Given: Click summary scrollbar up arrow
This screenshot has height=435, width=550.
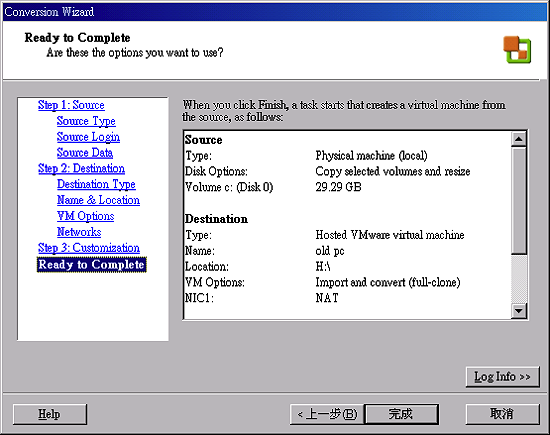Looking at the screenshot, I should pos(519,139).
